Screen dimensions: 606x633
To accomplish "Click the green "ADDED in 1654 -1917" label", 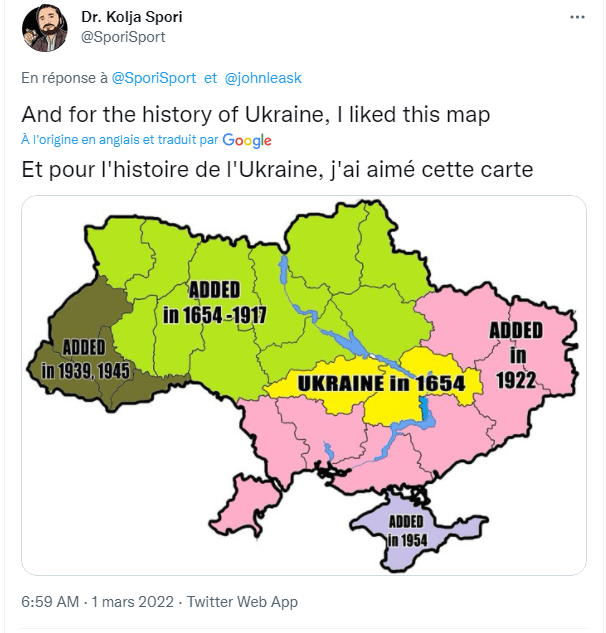I will [x=214, y=302].
